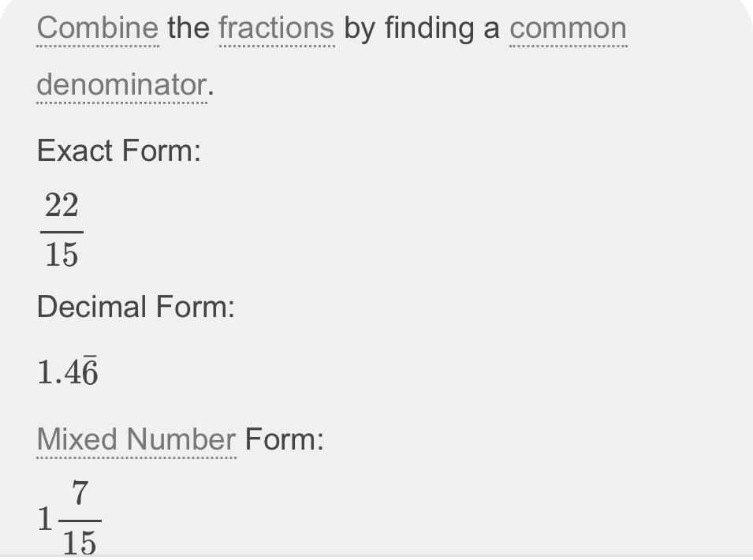Click the denominator 15 under 22
Screen dimensions: 753x560
[x=62, y=255]
